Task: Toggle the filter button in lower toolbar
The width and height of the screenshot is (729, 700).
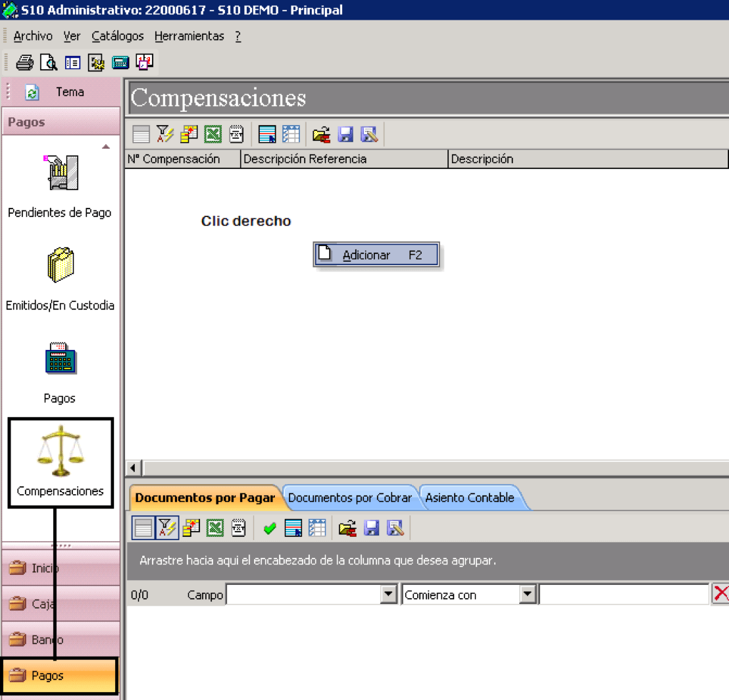Action: point(167,528)
